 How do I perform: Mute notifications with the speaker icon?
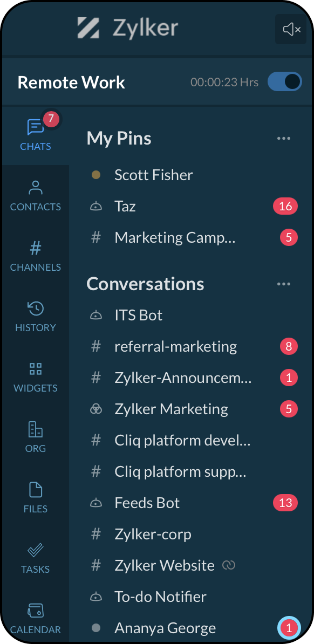tap(291, 29)
